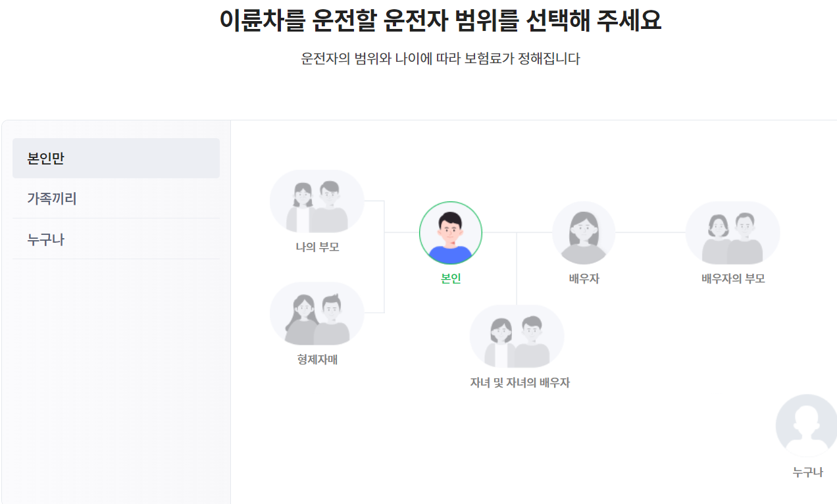Viewport: 837px width, 504px height.
Task: Select the 형제자매 siblings avatar icon
Action: click(x=317, y=314)
